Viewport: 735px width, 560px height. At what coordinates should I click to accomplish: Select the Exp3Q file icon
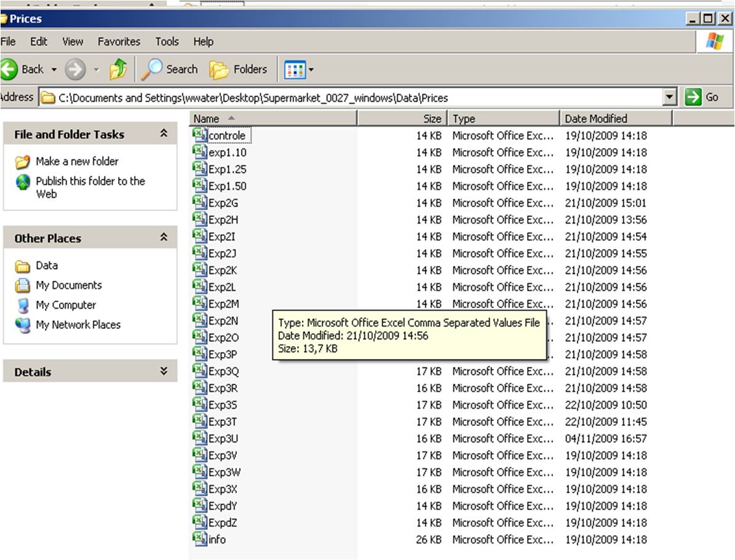(200, 371)
